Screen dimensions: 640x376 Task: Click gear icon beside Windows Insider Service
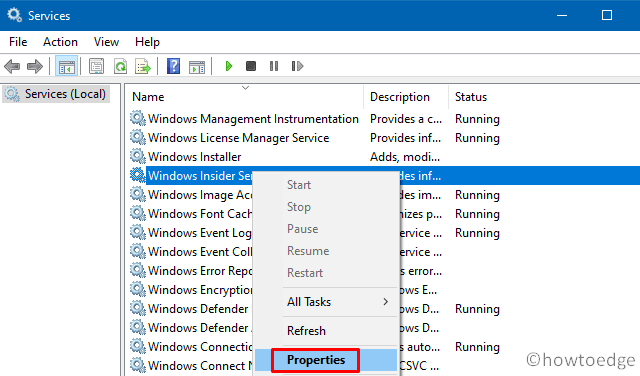(x=138, y=176)
